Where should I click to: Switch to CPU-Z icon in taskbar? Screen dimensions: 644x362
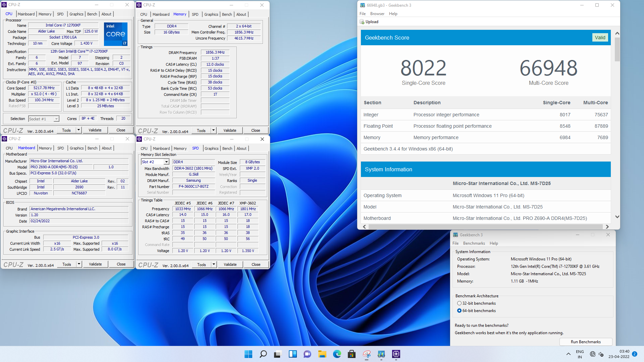396,354
